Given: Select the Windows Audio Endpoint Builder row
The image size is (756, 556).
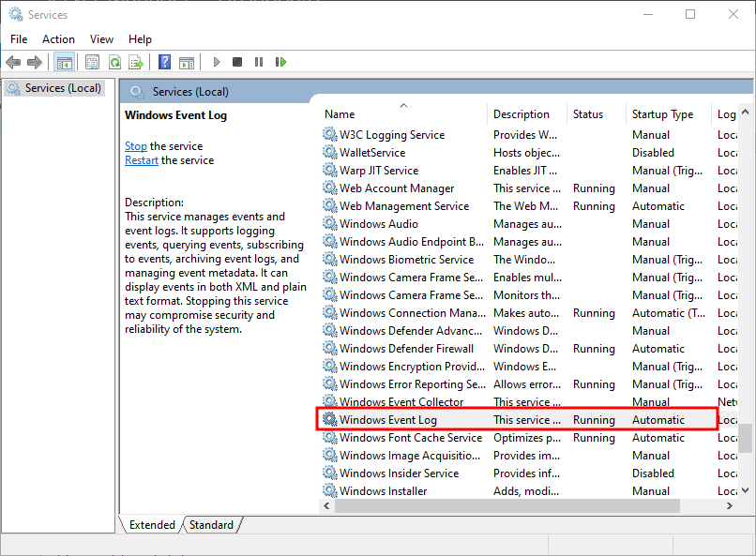Looking at the screenshot, I should tap(528, 241).
